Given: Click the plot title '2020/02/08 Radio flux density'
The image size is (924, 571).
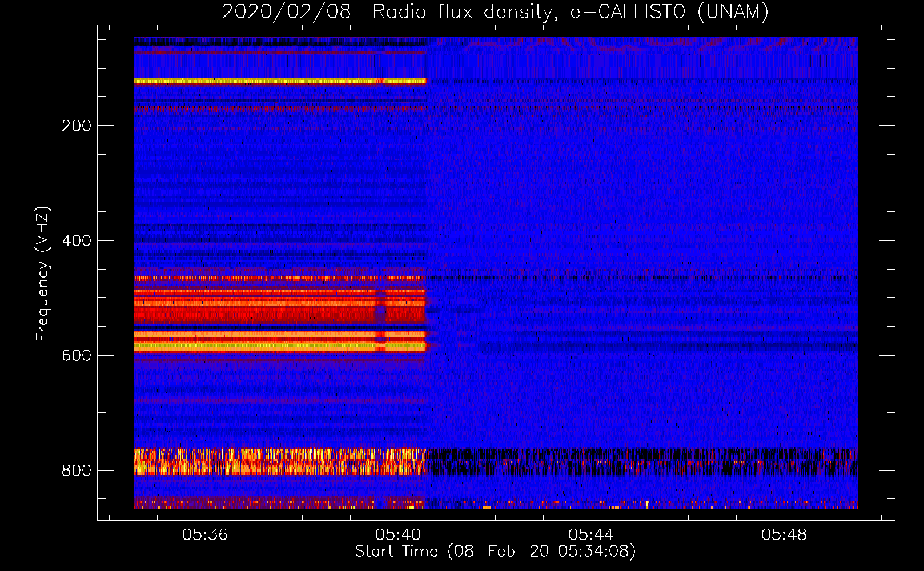Looking at the screenshot, I should coord(496,12).
